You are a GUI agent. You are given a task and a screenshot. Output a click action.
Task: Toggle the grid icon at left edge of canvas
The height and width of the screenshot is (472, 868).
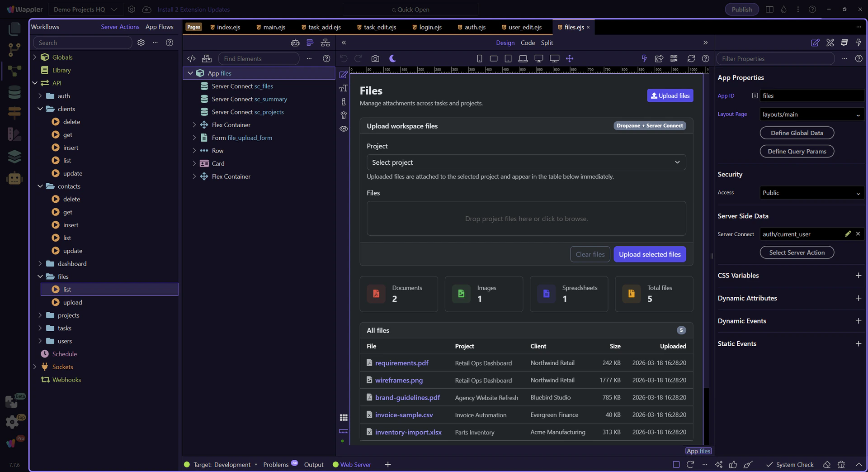tap(344, 417)
